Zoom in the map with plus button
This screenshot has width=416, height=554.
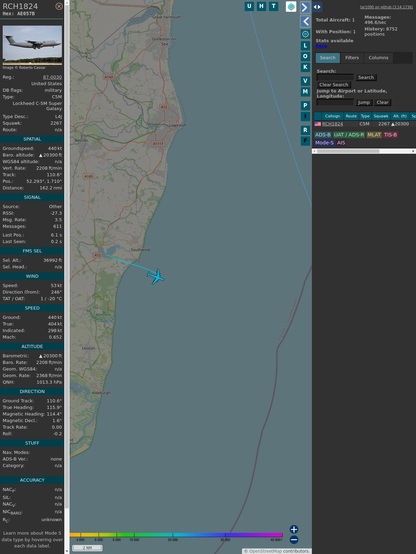click(x=294, y=529)
